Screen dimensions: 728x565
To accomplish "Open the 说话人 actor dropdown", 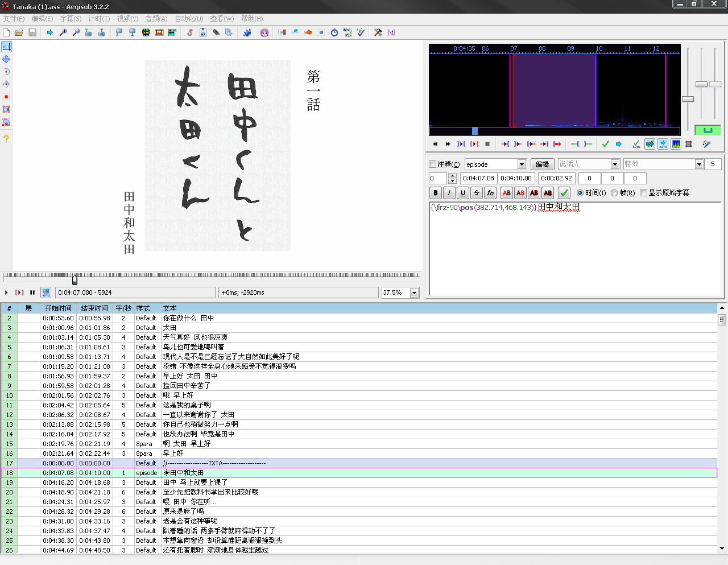I will (615, 164).
